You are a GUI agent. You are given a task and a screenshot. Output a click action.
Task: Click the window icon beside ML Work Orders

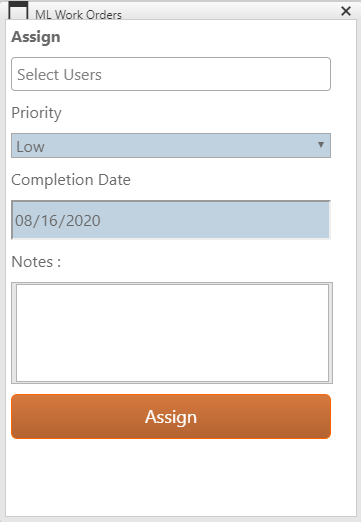18,11
